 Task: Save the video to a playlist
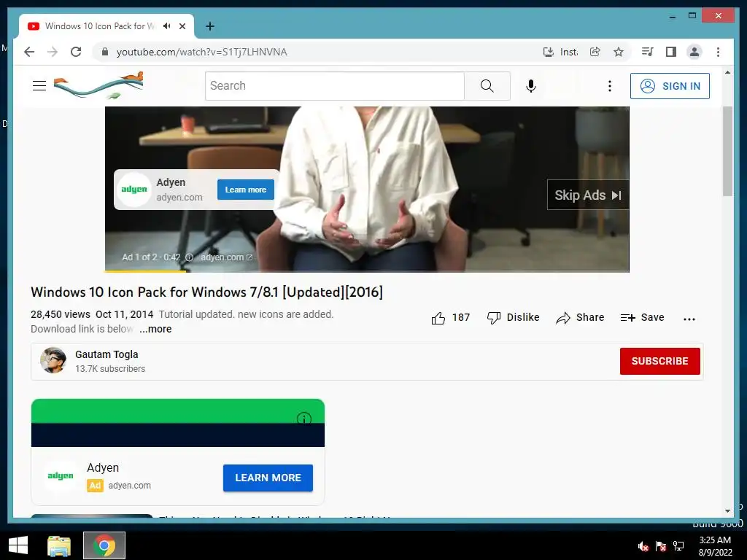pyautogui.click(x=642, y=318)
